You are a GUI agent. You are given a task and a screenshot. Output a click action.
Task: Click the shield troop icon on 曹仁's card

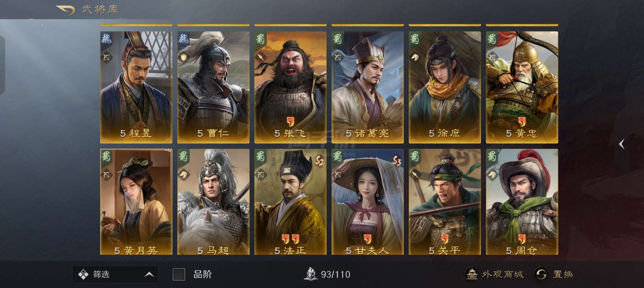tap(184, 57)
